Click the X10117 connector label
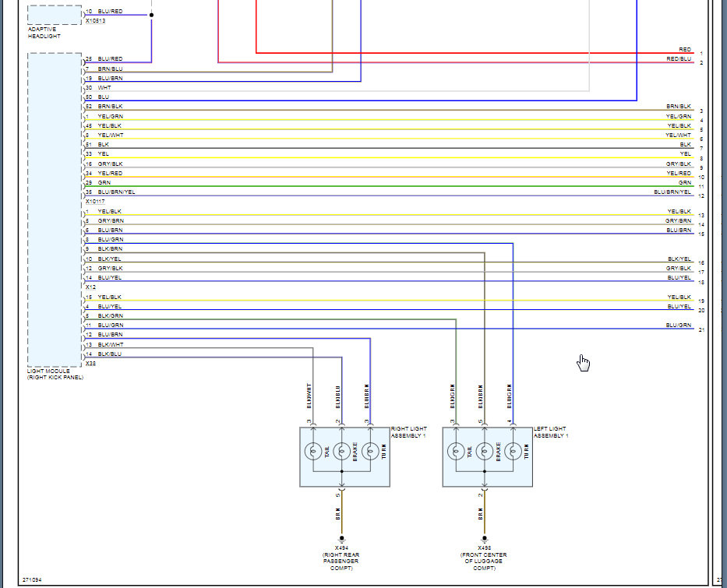The height and width of the screenshot is (588, 727). (x=95, y=202)
